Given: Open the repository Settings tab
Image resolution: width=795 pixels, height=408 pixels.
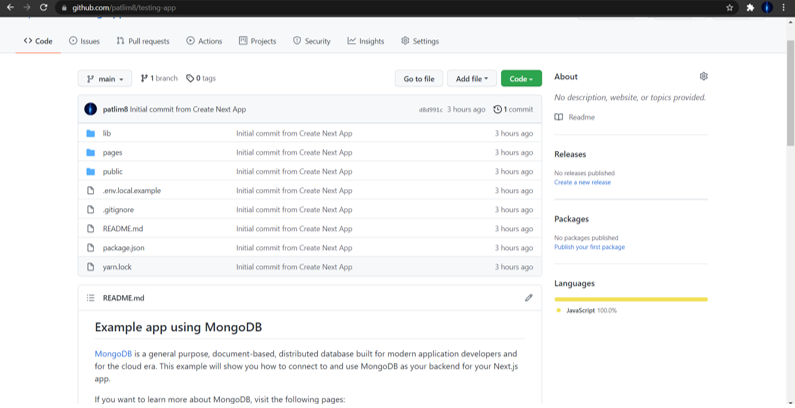Looking at the screenshot, I should [x=420, y=41].
